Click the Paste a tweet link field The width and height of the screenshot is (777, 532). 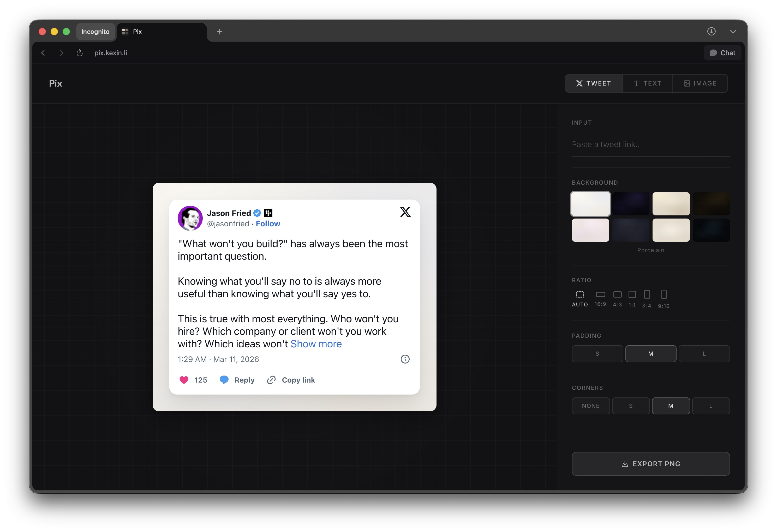[650, 144]
